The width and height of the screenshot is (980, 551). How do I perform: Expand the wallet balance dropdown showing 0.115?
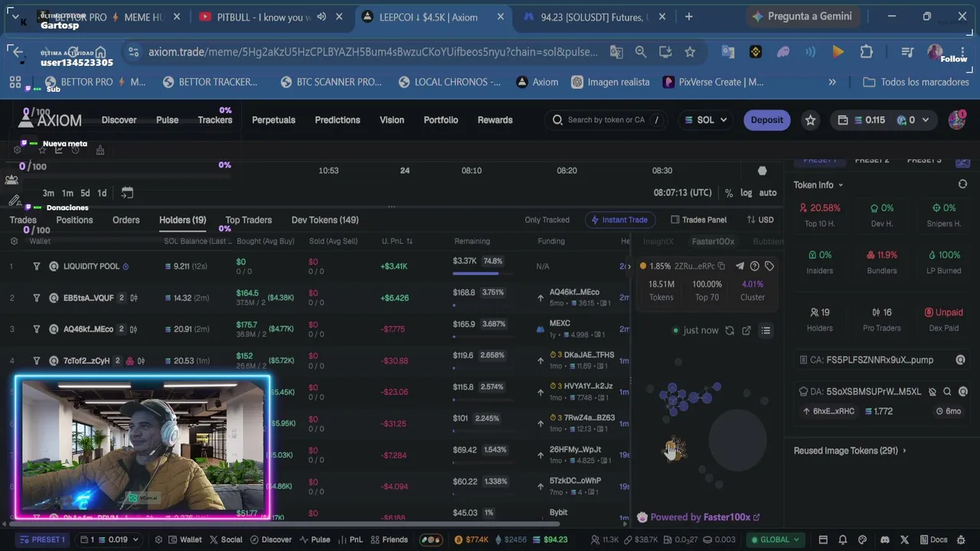(882, 120)
